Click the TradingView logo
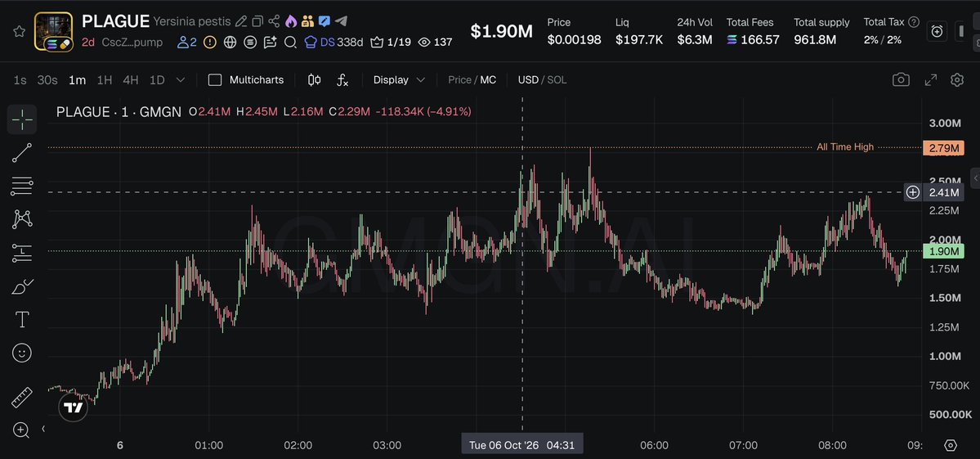 [73, 407]
